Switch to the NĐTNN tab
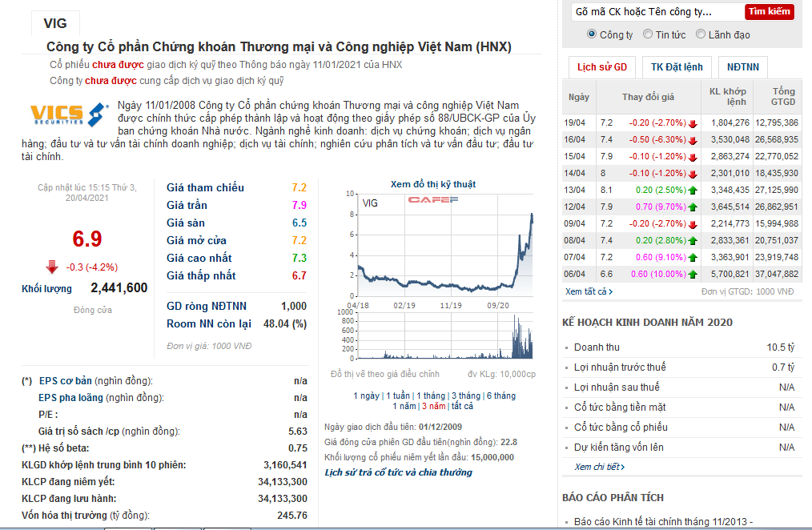The image size is (812, 530). 742,67
